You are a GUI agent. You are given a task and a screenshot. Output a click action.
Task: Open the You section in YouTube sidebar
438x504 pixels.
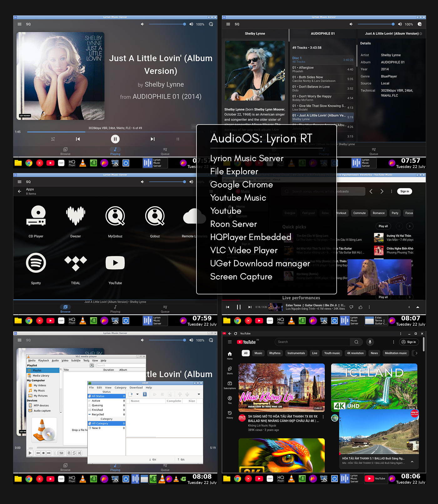pyautogui.click(x=230, y=400)
